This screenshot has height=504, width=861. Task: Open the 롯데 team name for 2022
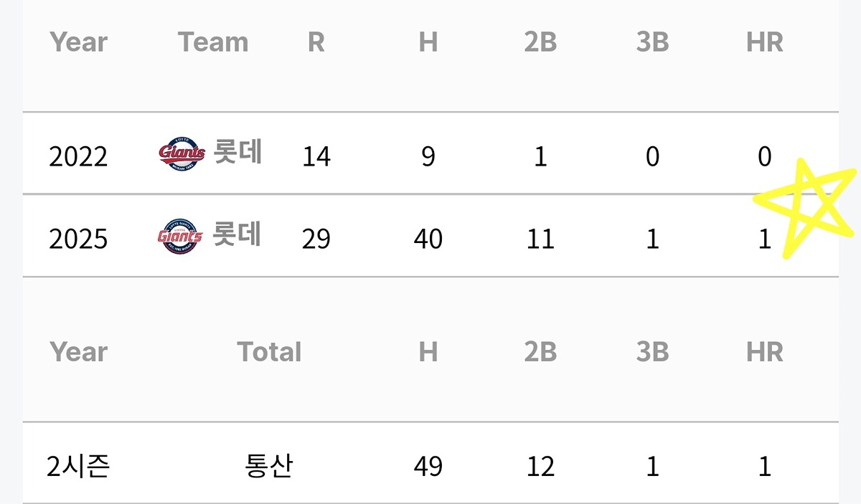pyautogui.click(x=237, y=153)
